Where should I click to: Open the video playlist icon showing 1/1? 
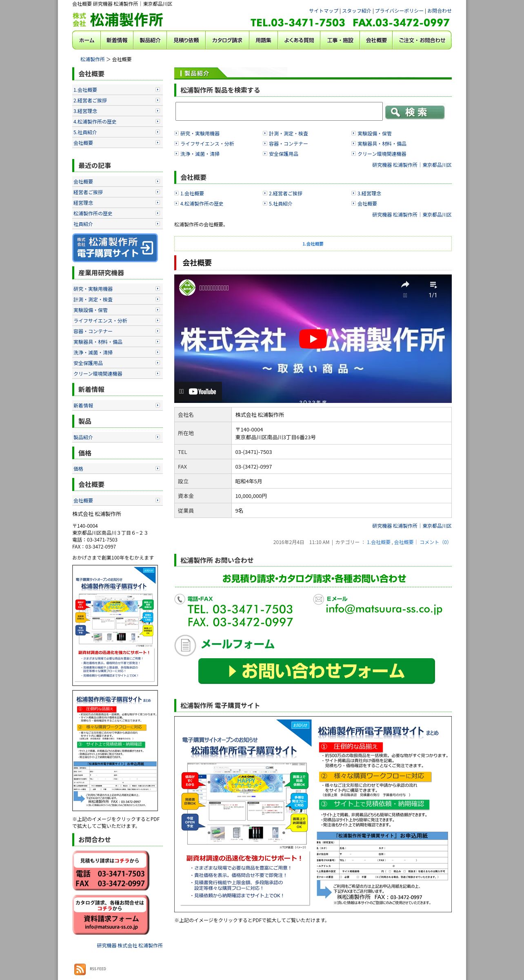[x=433, y=285]
